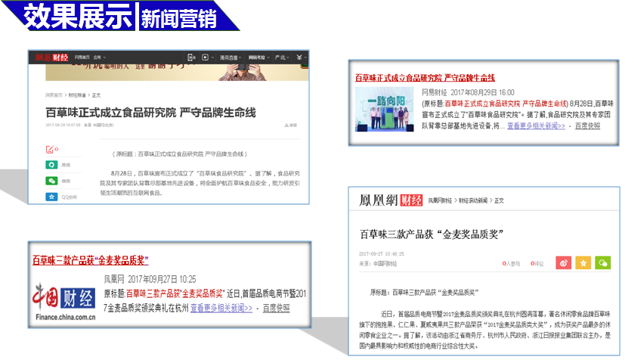Open 百度快照 link in 凤凰网 search result

click(276, 308)
